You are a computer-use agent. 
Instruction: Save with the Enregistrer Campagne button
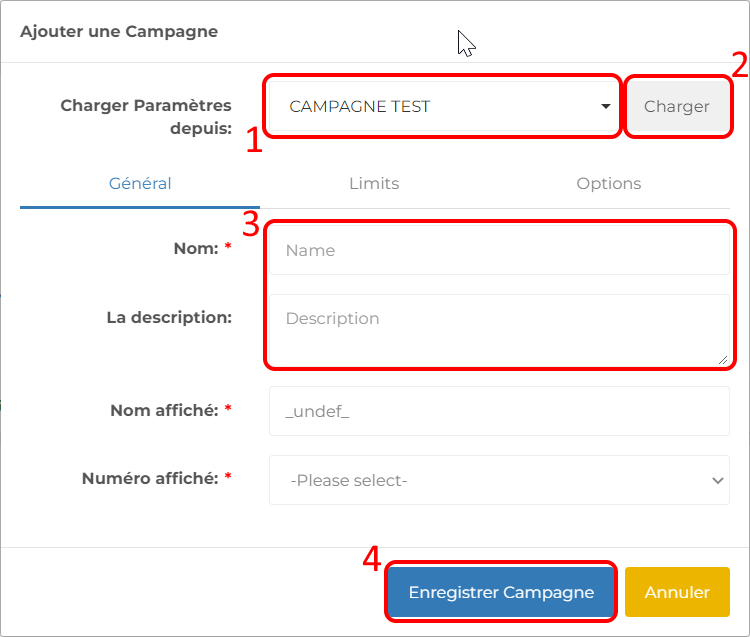point(501,592)
